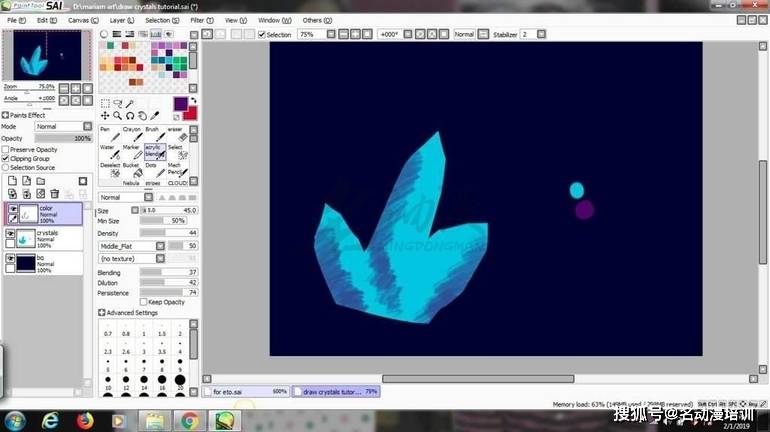
Task: Uncheck the Clipping Group option
Action: click(5, 158)
